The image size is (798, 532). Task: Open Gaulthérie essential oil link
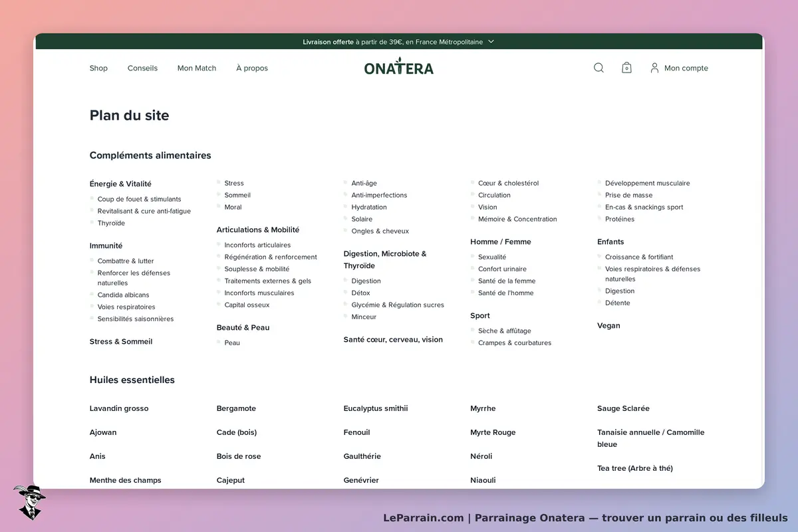(x=362, y=456)
